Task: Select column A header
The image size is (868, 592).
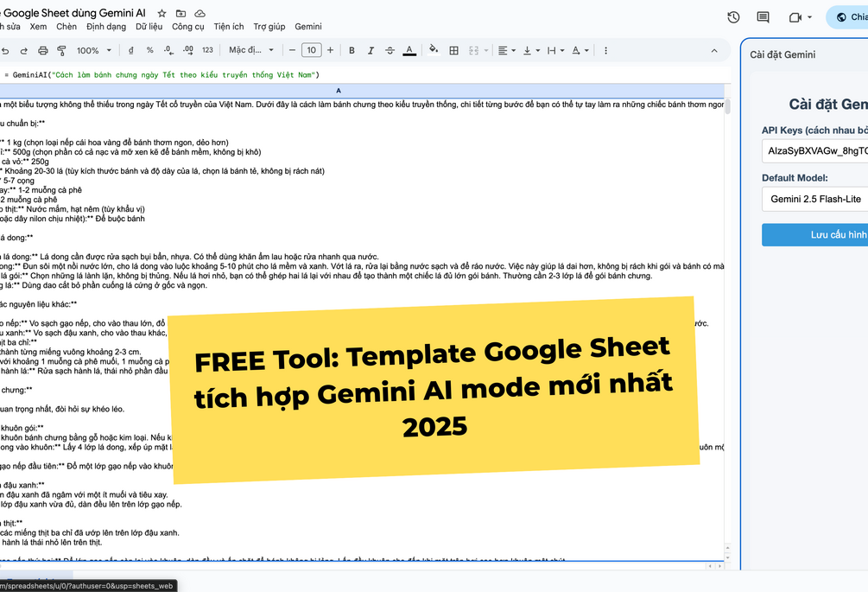Action: coord(339,90)
